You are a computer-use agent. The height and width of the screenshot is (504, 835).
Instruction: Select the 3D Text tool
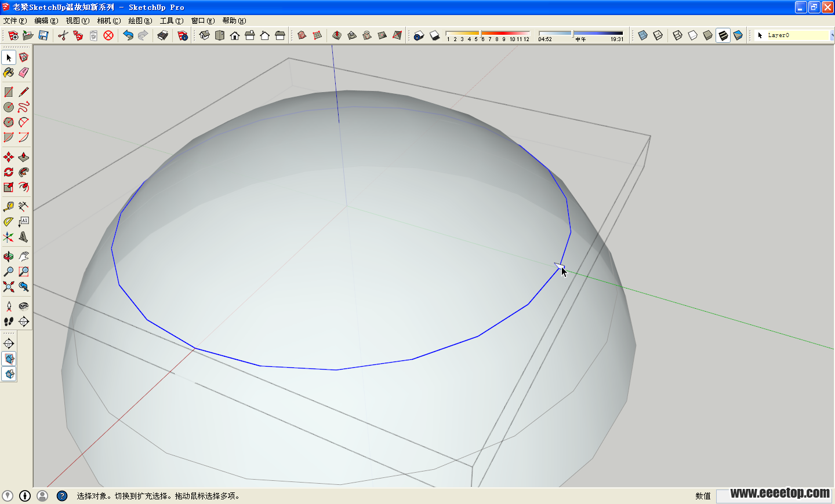coord(24,237)
